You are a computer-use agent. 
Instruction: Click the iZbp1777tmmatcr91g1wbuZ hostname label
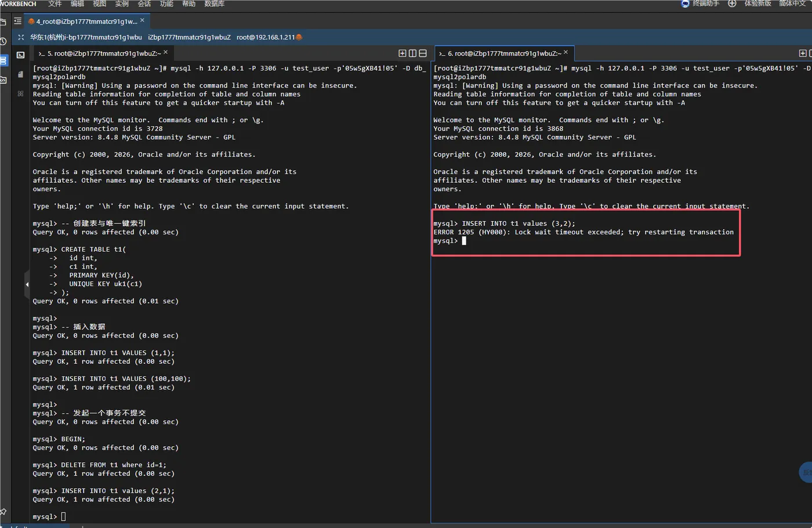coord(189,37)
